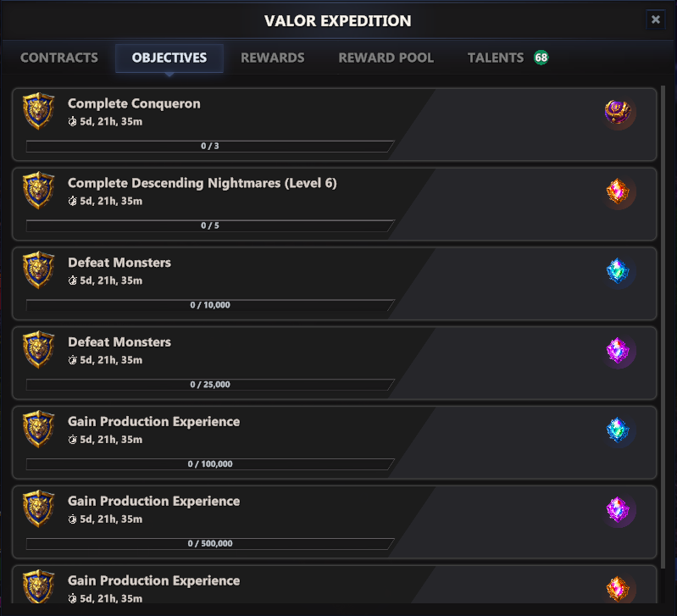Click the objectives list vertical scrollbar

click(663, 322)
